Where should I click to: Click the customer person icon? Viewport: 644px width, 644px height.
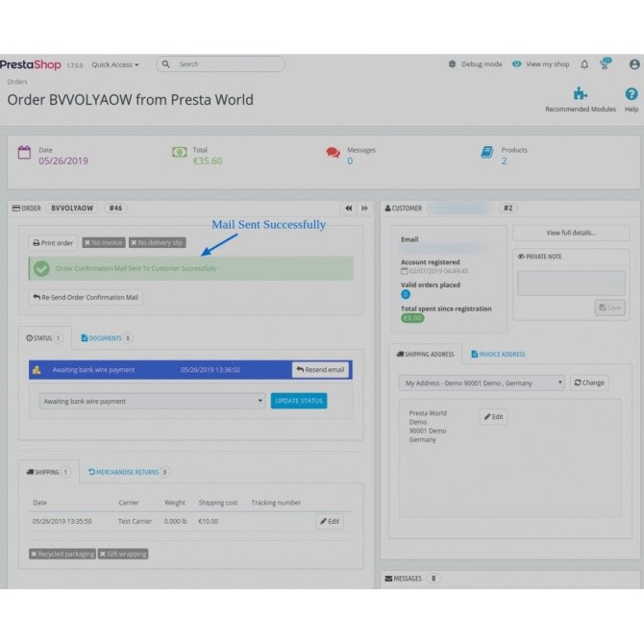coord(387,209)
